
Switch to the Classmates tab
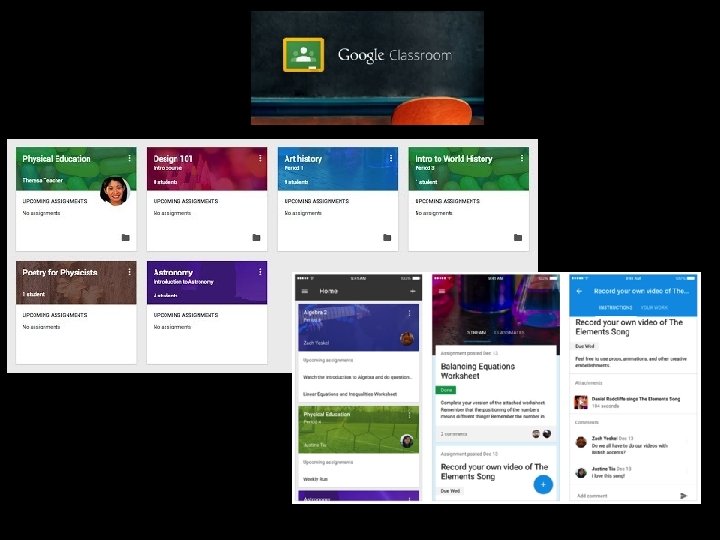[509, 332]
